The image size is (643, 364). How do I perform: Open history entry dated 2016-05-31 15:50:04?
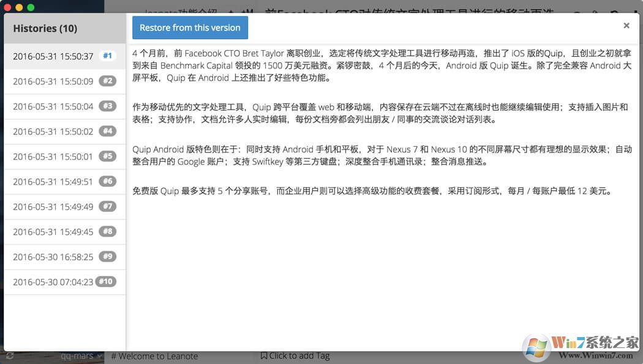pyautogui.click(x=65, y=106)
